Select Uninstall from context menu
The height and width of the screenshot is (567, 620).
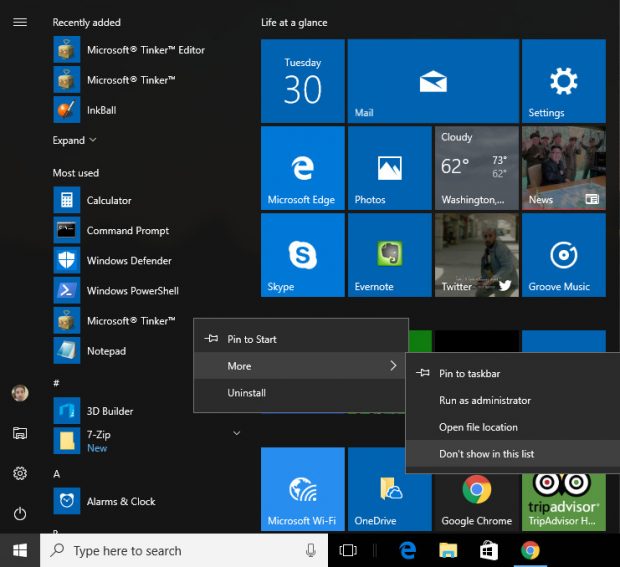tap(301, 393)
